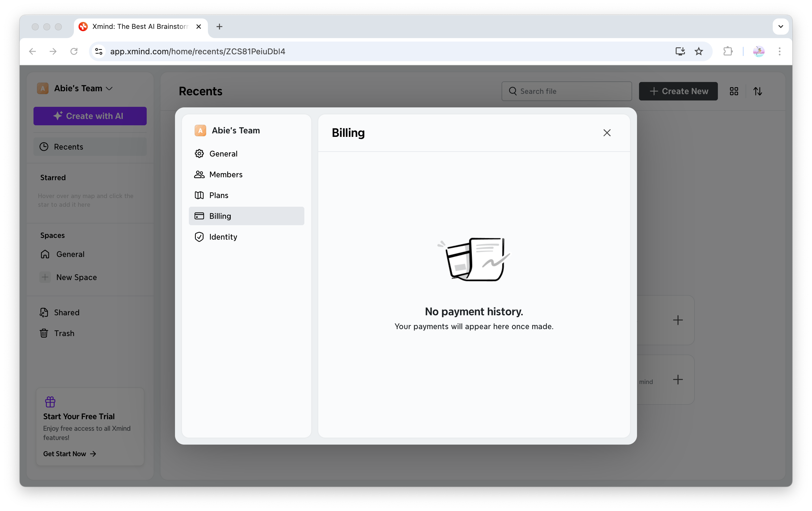This screenshot has width=812, height=511.
Task: Select the Billing settings tab
Action: 246,216
